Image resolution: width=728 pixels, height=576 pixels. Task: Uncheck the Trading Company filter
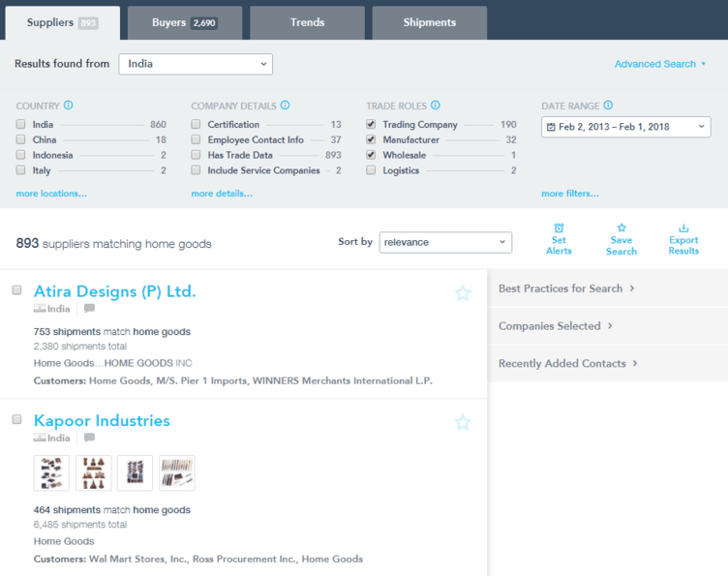click(371, 125)
